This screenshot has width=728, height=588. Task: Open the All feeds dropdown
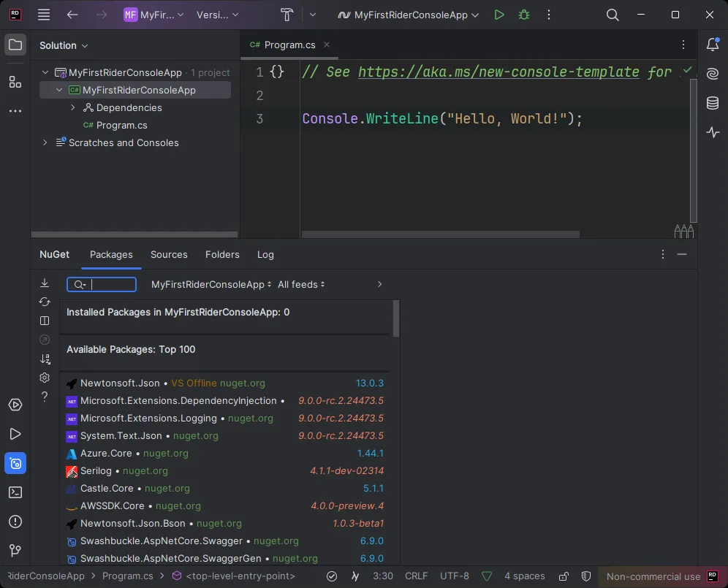[301, 284]
